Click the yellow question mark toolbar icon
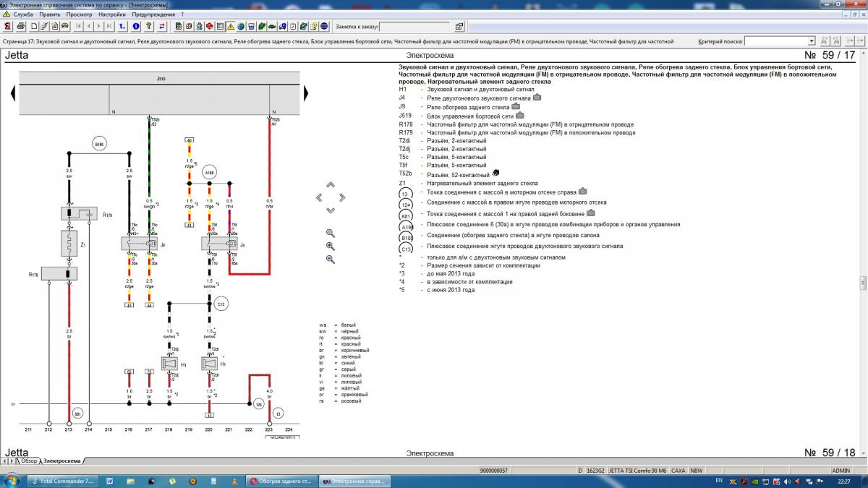Image resolution: width=868 pixels, height=488 pixels. [148, 27]
